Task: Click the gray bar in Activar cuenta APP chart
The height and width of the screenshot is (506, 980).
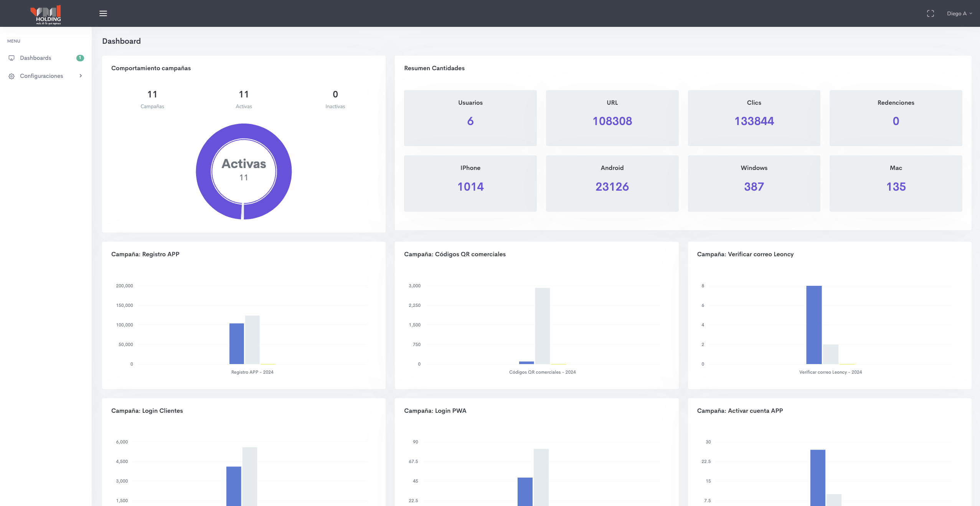Action: [x=834, y=500]
